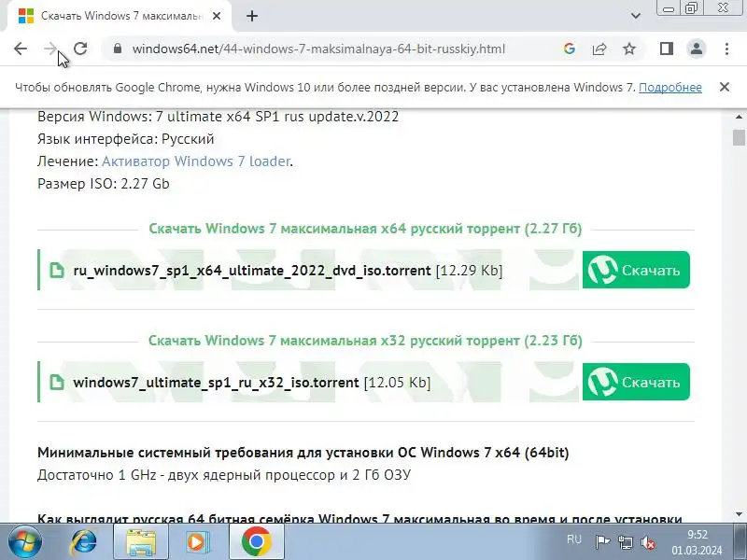747x560 pixels.
Task: Open the Windows Start menu
Action: pyautogui.click(x=25, y=542)
